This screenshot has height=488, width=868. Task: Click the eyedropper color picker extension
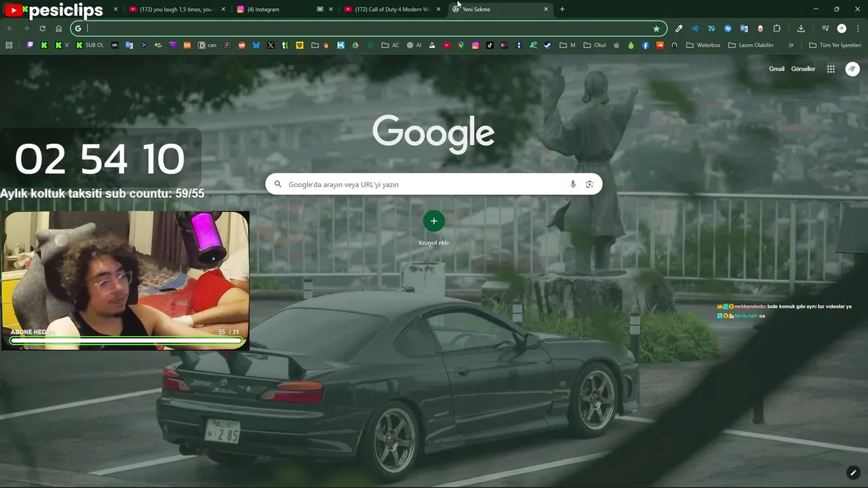pos(679,28)
